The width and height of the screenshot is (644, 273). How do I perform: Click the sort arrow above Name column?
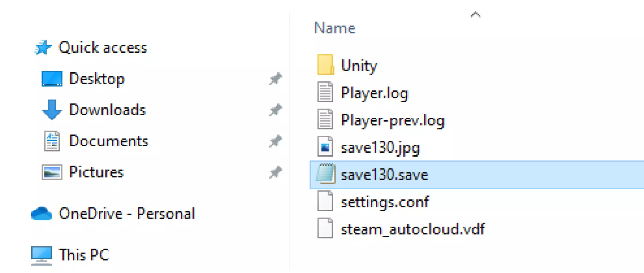[475, 14]
